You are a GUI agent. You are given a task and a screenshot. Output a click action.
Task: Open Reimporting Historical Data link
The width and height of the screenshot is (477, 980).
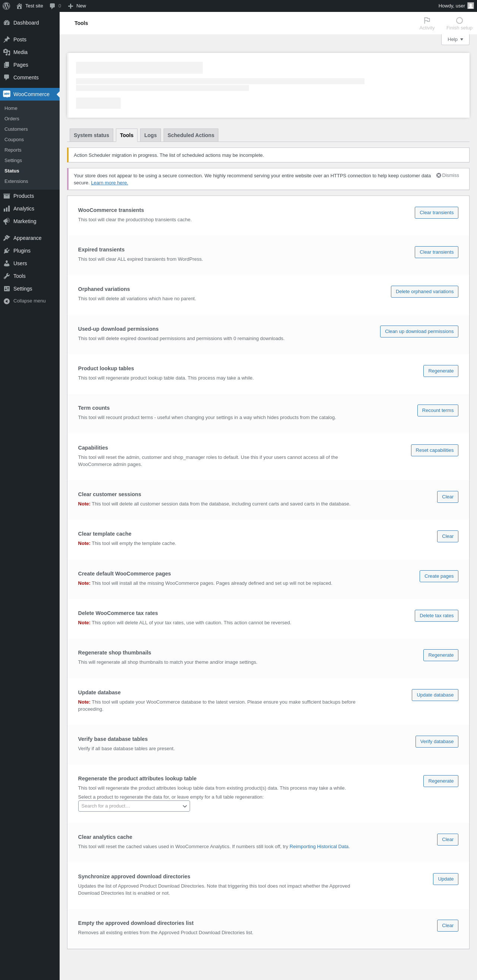pos(319,847)
